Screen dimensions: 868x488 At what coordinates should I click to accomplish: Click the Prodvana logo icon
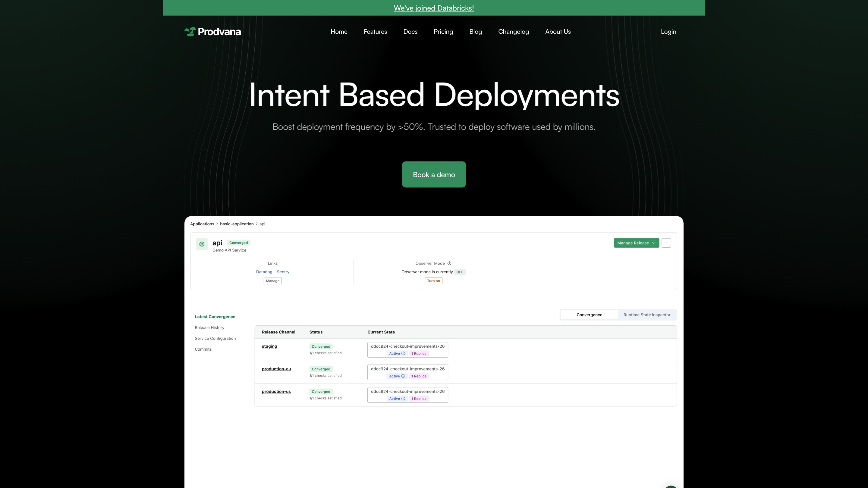click(x=190, y=32)
